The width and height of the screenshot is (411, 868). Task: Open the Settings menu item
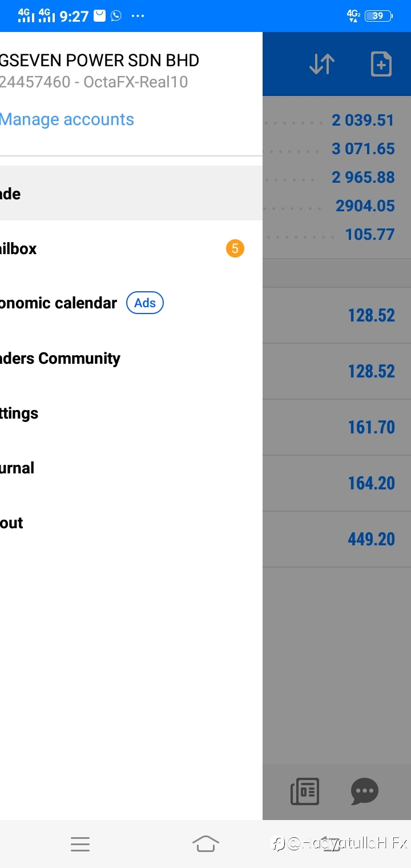tap(131, 413)
